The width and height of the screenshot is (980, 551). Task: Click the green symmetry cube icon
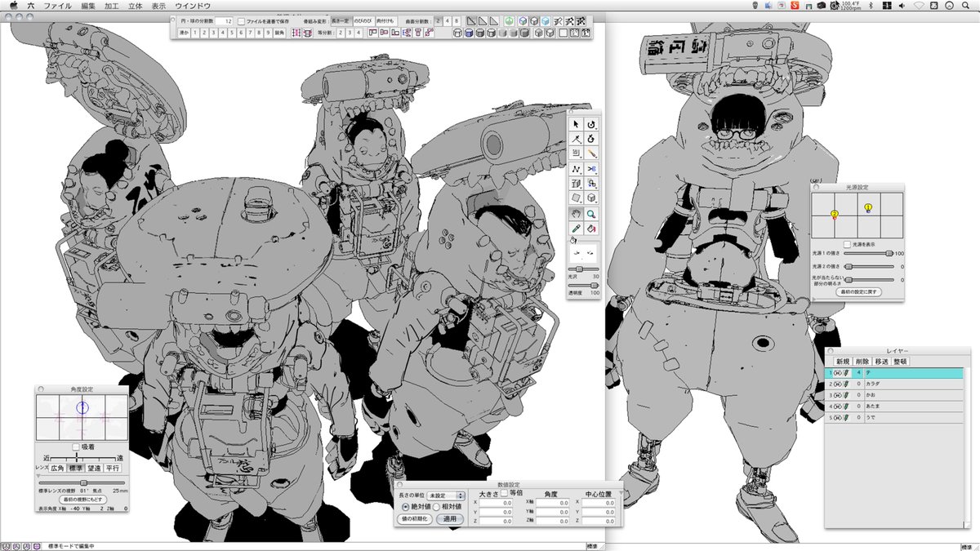click(510, 20)
